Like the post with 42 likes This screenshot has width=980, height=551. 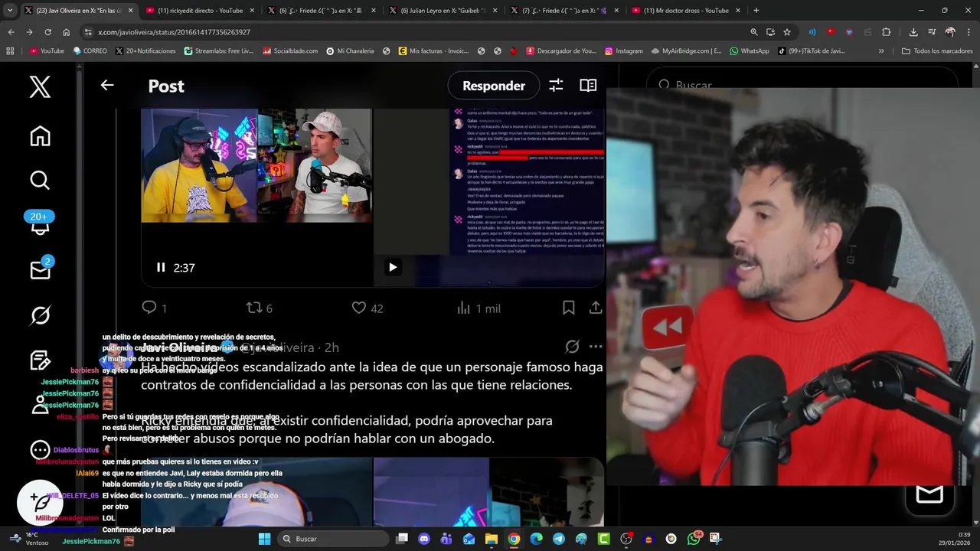click(367, 308)
